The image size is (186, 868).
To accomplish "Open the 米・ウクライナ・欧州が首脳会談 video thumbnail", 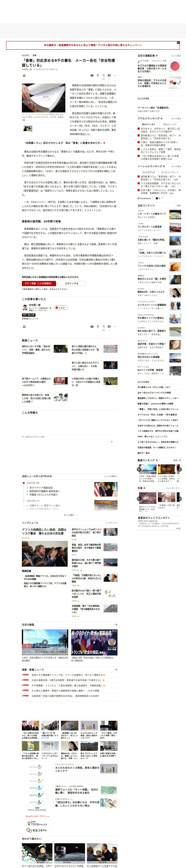I will (94, 642).
